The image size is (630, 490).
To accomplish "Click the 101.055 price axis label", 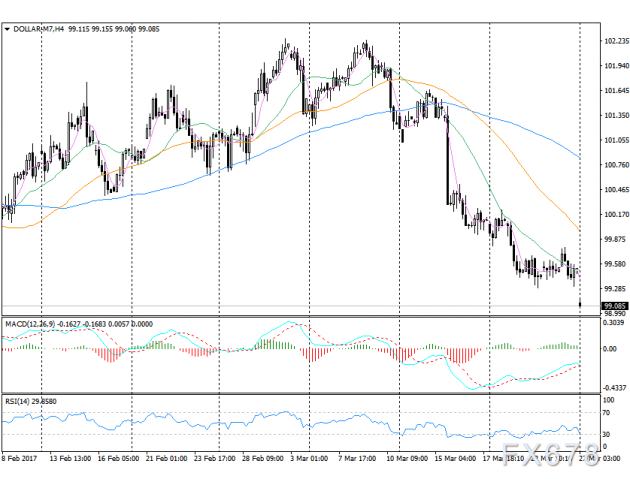I will 616,140.
